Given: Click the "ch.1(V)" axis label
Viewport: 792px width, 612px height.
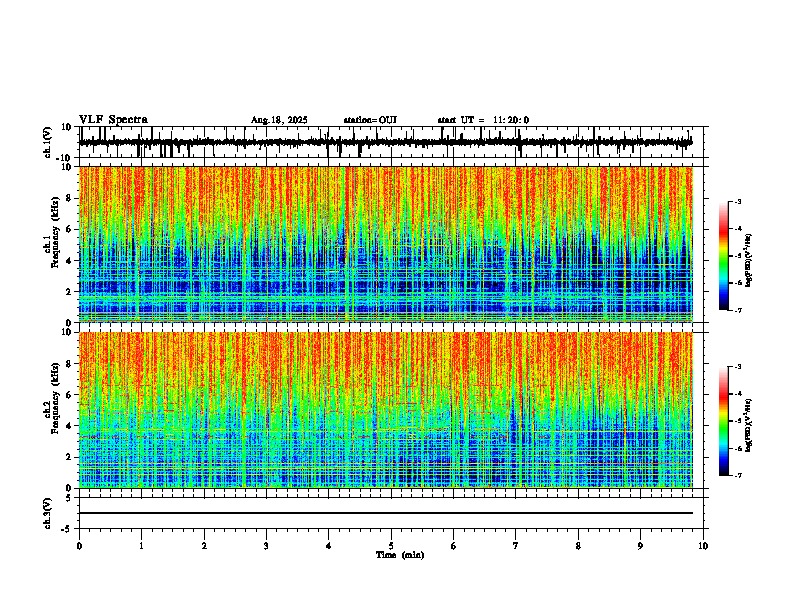Looking at the screenshot, I should 48,142.
